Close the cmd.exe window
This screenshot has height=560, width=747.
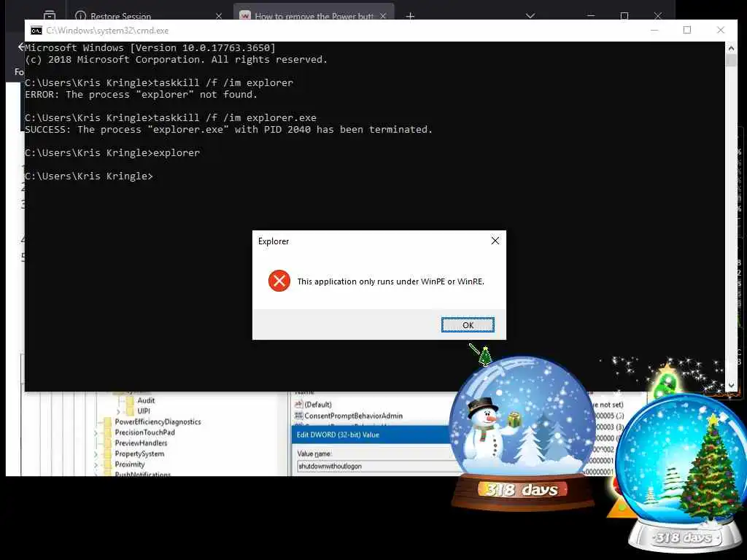tap(720, 30)
